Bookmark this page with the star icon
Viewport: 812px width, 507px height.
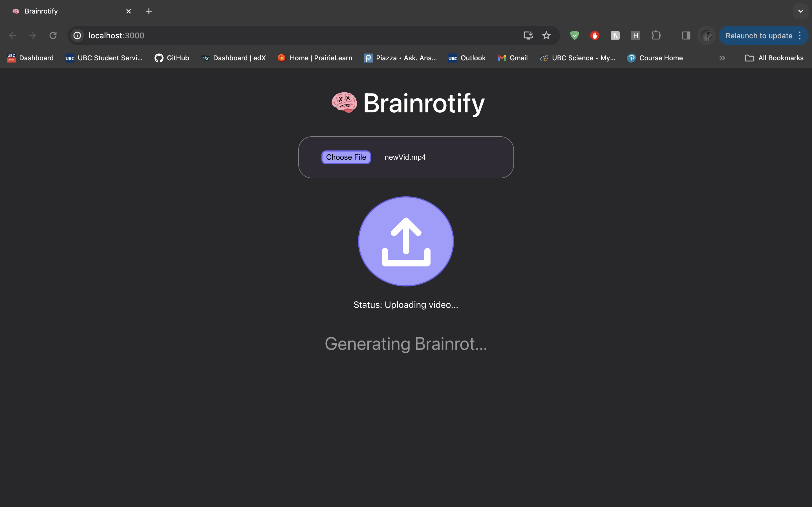pos(546,35)
